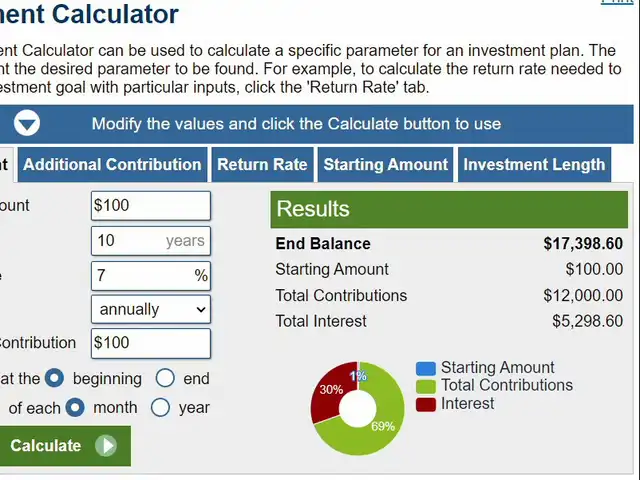This screenshot has height=480, width=640.
Task: Select the 'beginning' radio button
Action: [x=54, y=378]
